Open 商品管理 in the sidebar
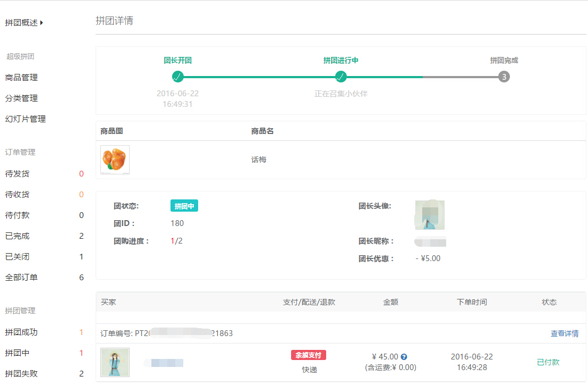The image size is (588, 385). tap(21, 78)
